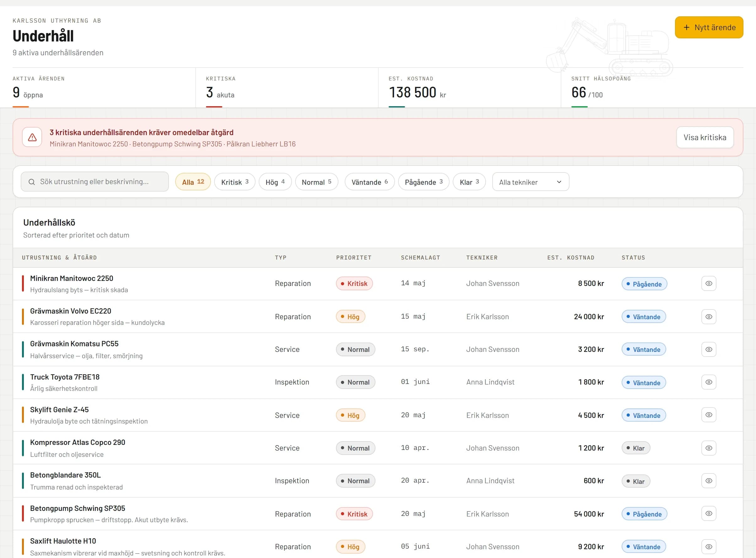Filter by Kritisk priority
The image size is (756, 558).
pyautogui.click(x=235, y=182)
